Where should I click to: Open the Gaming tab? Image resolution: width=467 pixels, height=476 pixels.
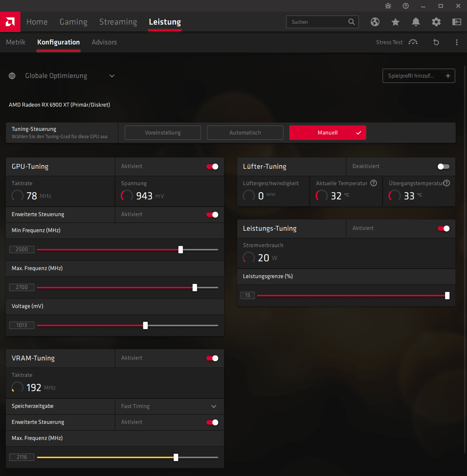point(73,22)
